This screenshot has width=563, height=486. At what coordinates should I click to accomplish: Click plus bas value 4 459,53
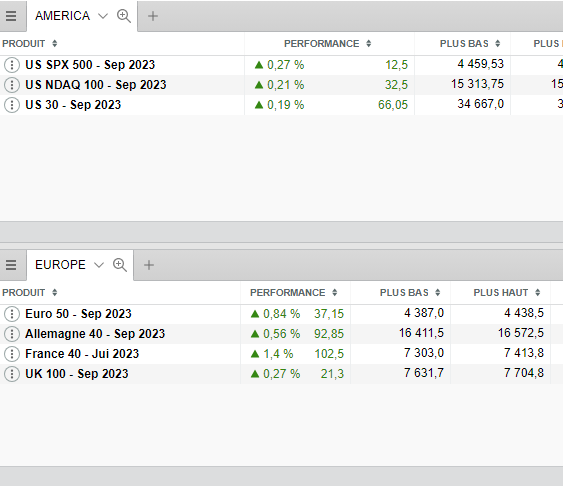click(481, 64)
